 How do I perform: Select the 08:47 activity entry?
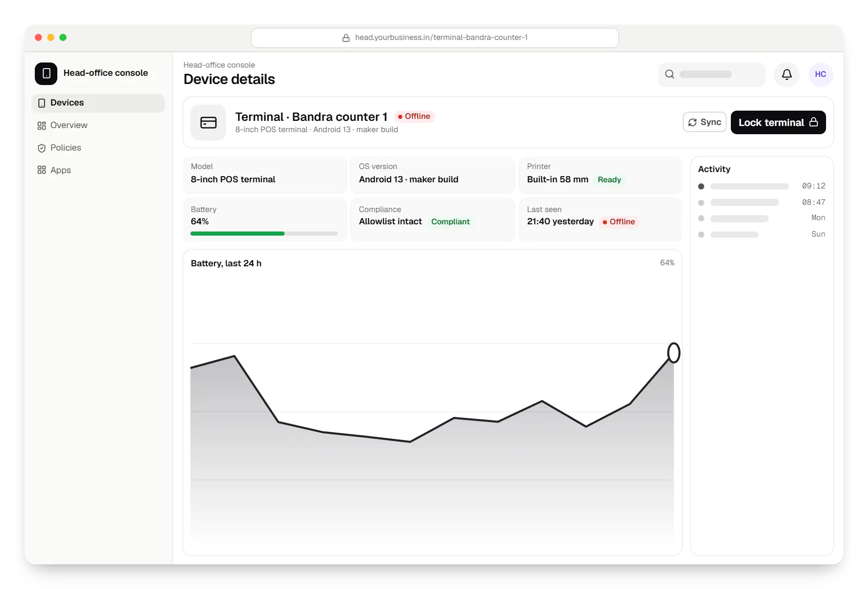click(762, 203)
